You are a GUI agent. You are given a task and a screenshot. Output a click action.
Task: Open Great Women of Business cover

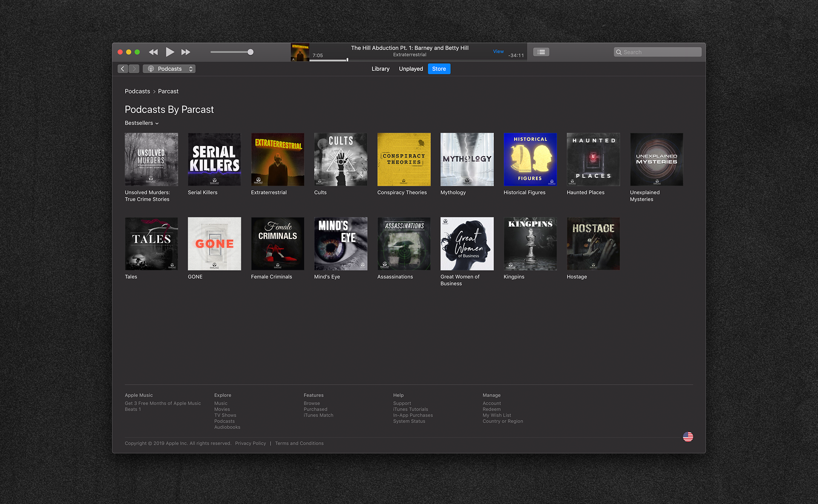[x=467, y=243]
